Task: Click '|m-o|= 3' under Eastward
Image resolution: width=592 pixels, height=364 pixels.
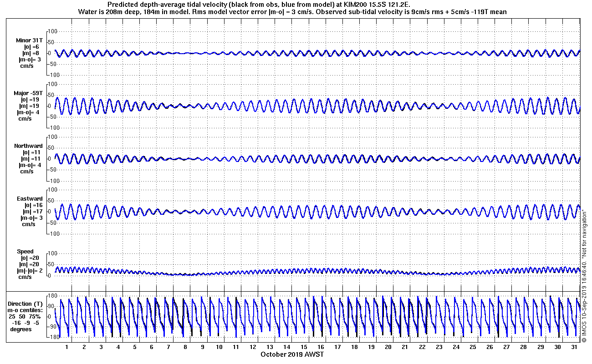Action: pos(31,218)
